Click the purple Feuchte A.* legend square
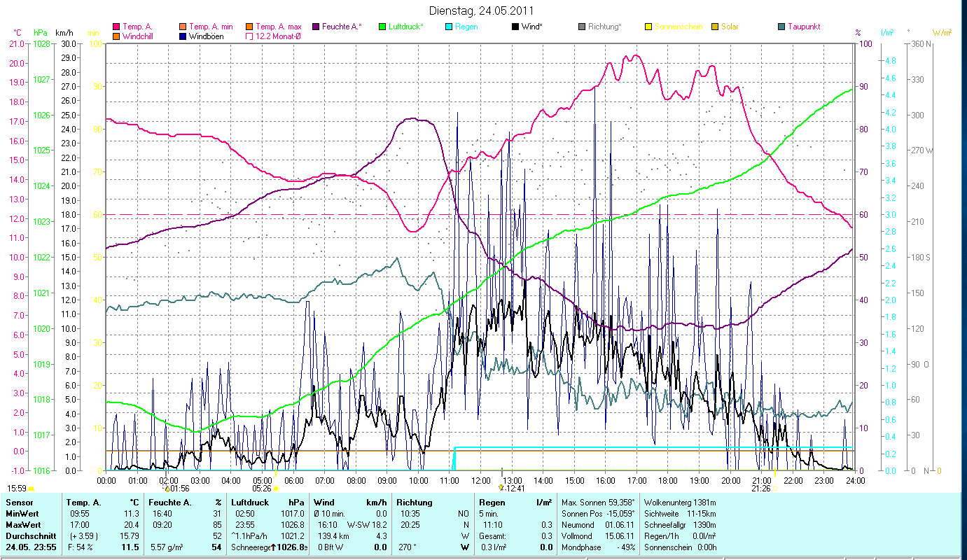 point(316,27)
